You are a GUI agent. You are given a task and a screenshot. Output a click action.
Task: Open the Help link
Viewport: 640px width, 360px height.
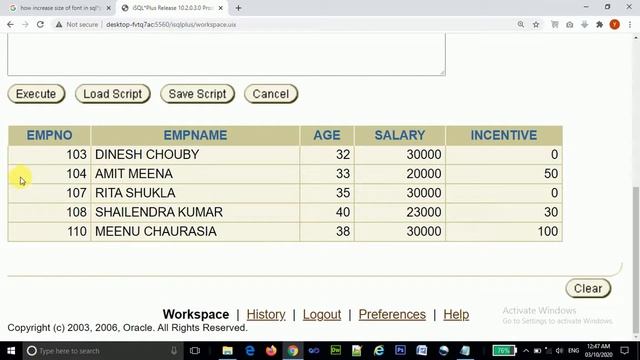pyautogui.click(x=456, y=314)
